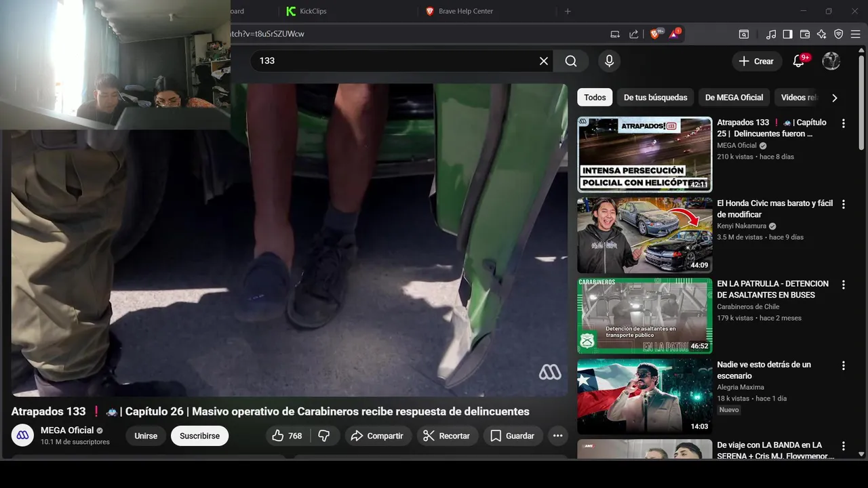Click the Crear button

pos(757,61)
